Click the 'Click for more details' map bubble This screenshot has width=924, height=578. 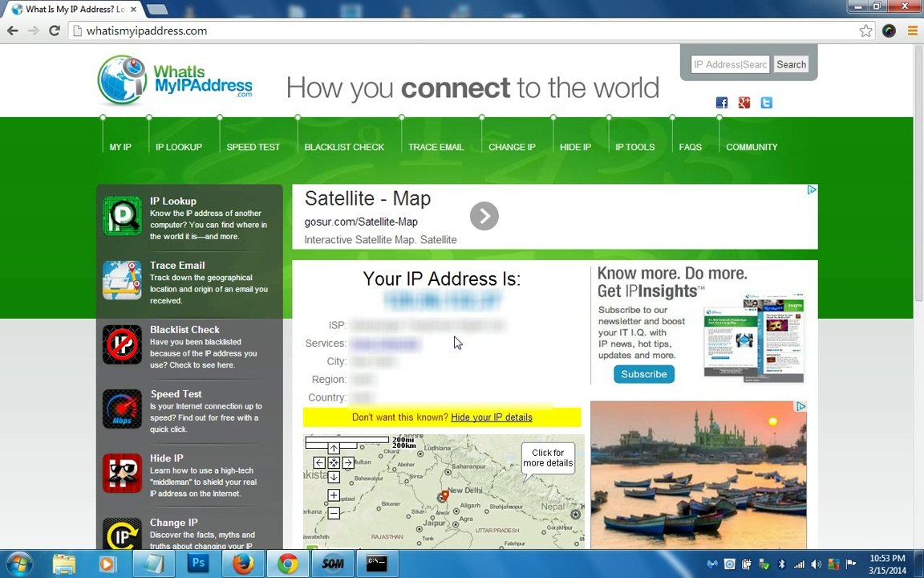(x=548, y=458)
